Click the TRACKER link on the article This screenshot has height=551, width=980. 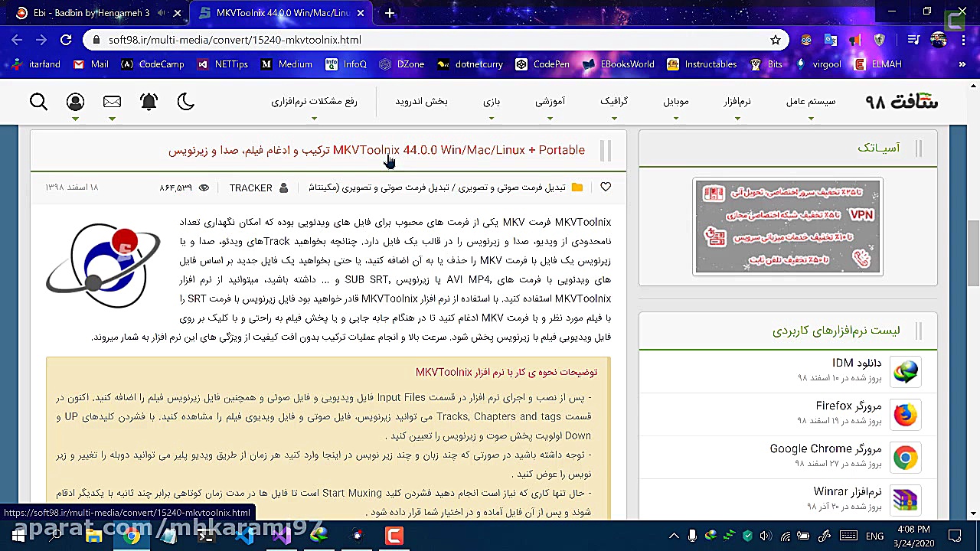[253, 187]
